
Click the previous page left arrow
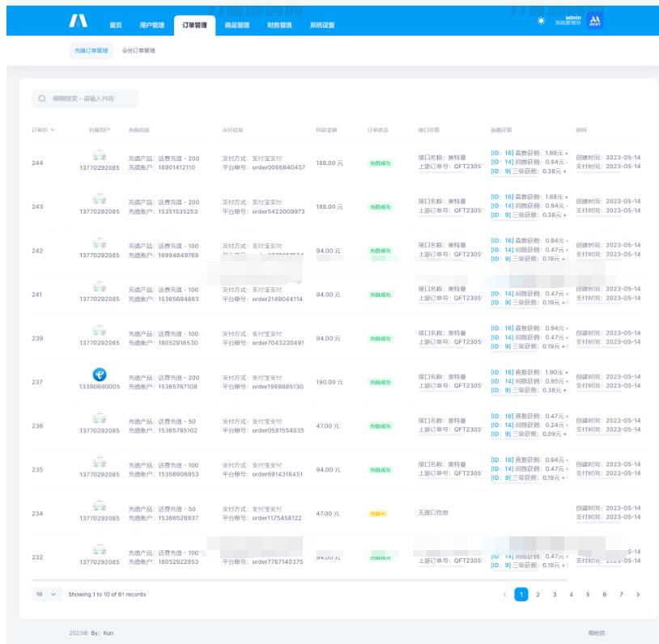[x=505, y=595]
